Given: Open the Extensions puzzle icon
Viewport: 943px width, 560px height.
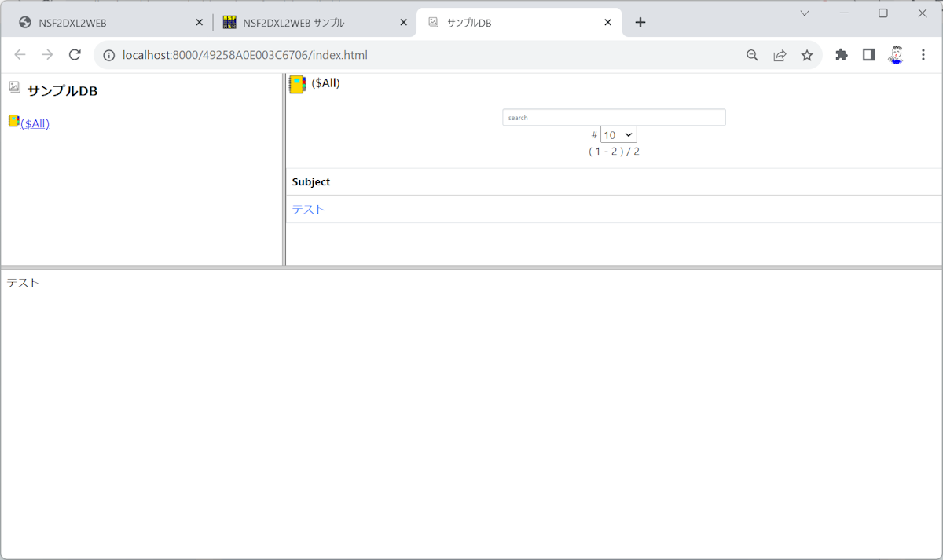Looking at the screenshot, I should coord(842,55).
